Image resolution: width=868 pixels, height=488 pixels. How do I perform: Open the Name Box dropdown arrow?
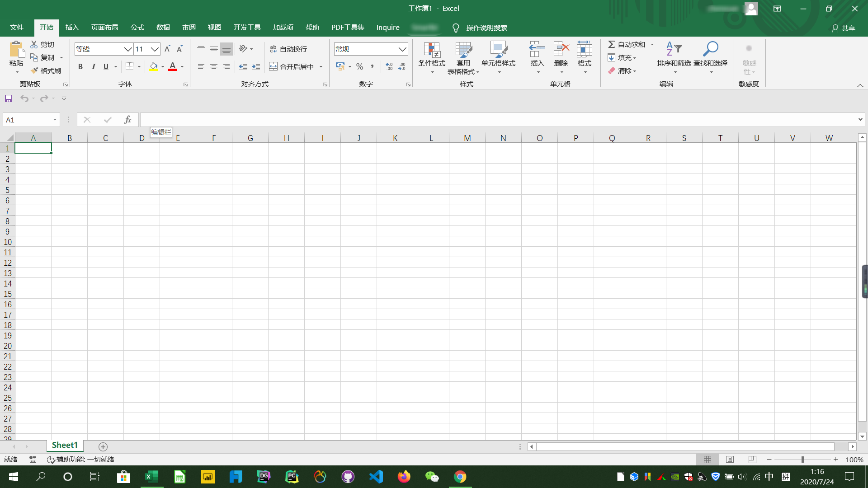(55, 120)
